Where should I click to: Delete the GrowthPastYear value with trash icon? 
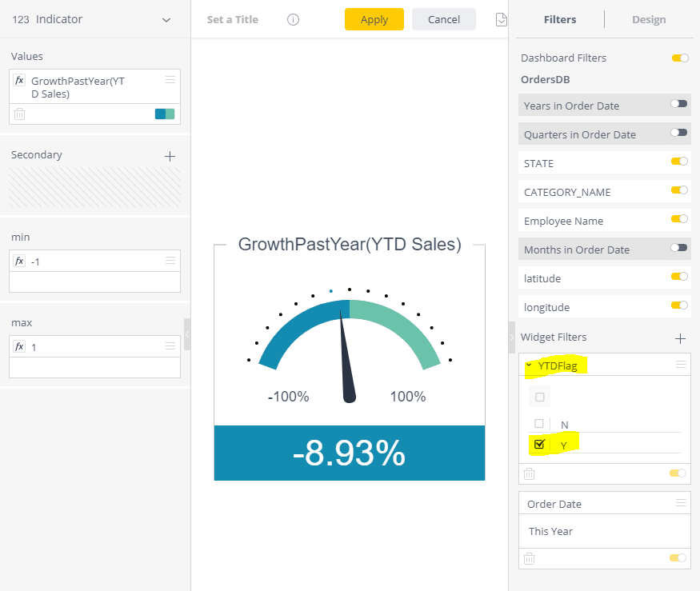point(20,114)
